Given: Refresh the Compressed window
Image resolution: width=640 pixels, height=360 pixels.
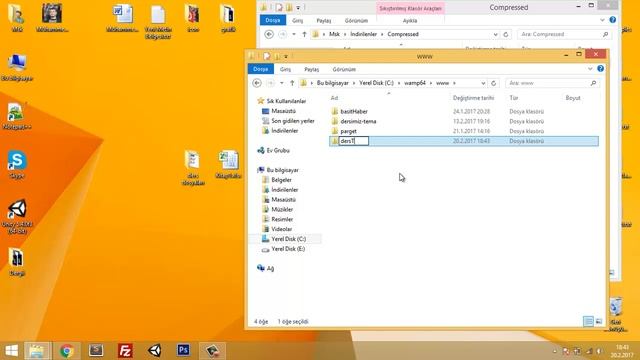Looking at the screenshot, I should pyautogui.click(x=506, y=34).
